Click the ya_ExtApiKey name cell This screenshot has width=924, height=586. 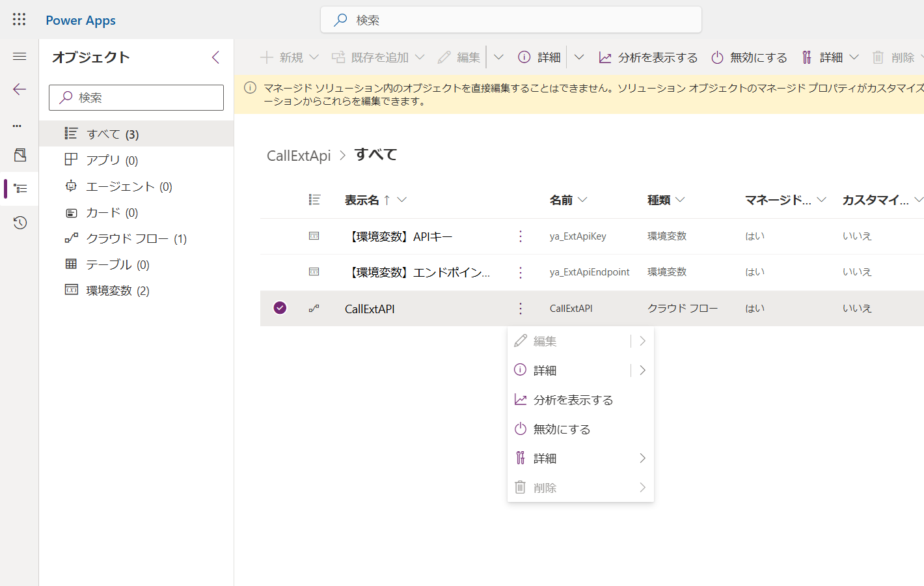click(x=578, y=236)
